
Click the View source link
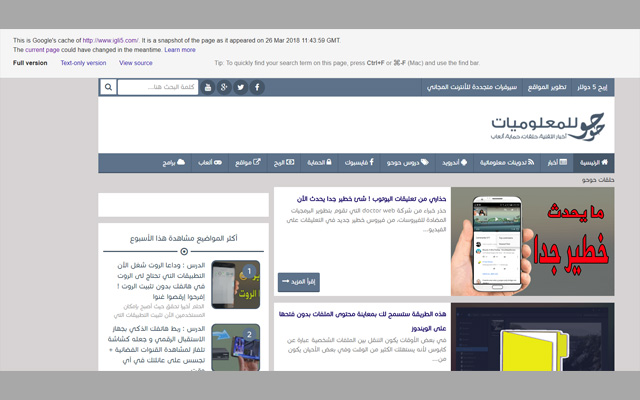136,63
